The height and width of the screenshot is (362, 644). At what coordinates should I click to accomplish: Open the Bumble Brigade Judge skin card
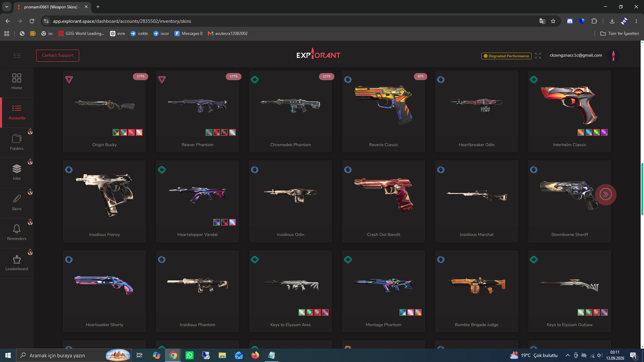pyautogui.click(x=476, y=291)
